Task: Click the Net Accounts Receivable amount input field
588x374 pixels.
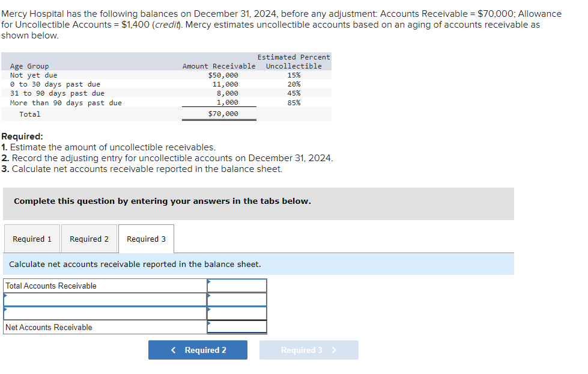Action: [x=238, y=327]
